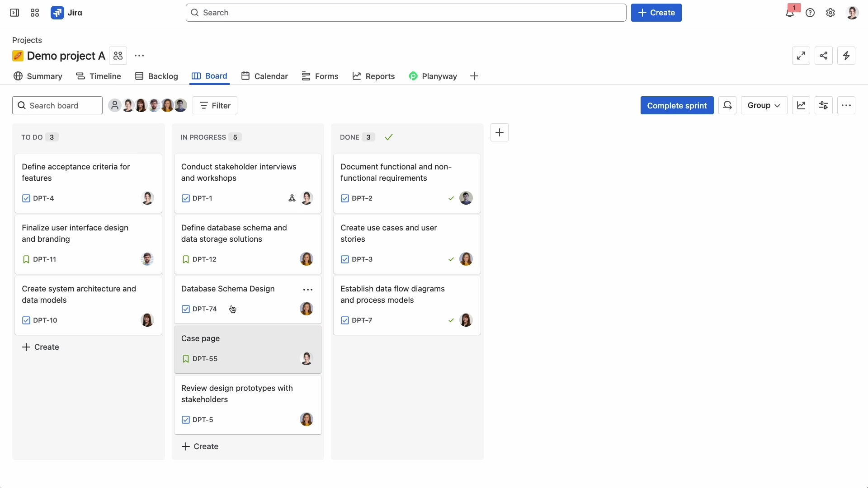
Task: Open notifications bell icon
Action: point(789,13)
